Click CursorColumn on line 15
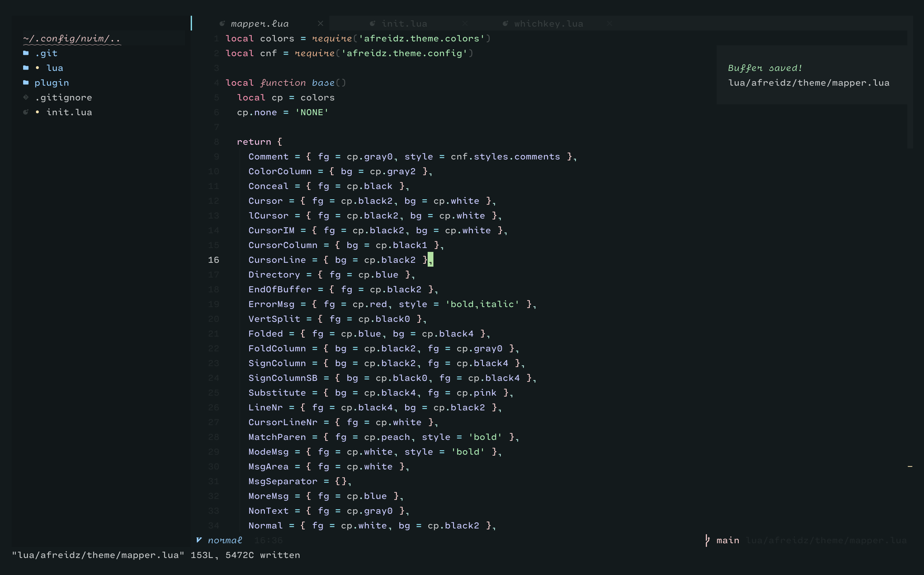Viewport: 924px width, 575px height. (283, 245)
